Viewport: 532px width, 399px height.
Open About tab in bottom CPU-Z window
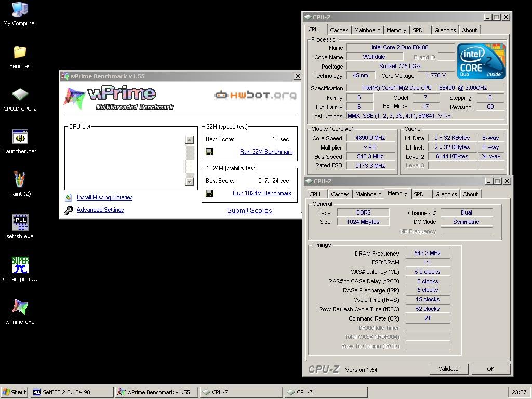(x=471, y=194)
